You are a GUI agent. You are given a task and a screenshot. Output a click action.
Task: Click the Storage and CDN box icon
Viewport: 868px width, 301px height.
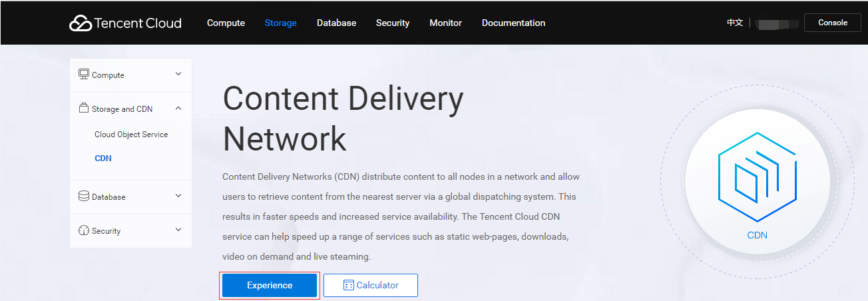tap(84, 109)
